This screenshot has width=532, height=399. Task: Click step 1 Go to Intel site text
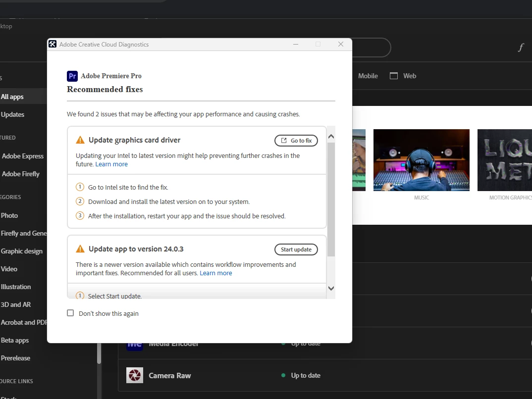coord(128,187)
